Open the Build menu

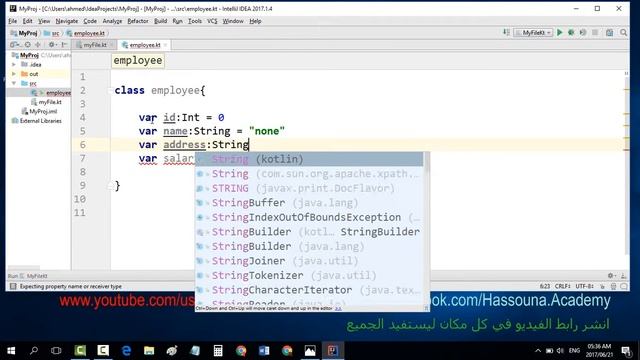click(x=160, y=21)
